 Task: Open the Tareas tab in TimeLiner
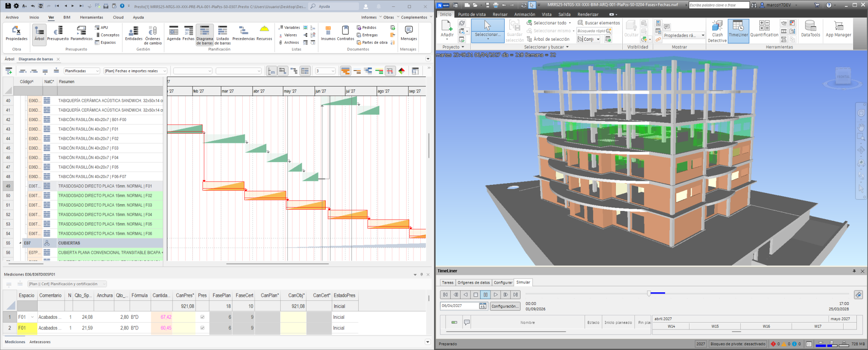[448, 282]
